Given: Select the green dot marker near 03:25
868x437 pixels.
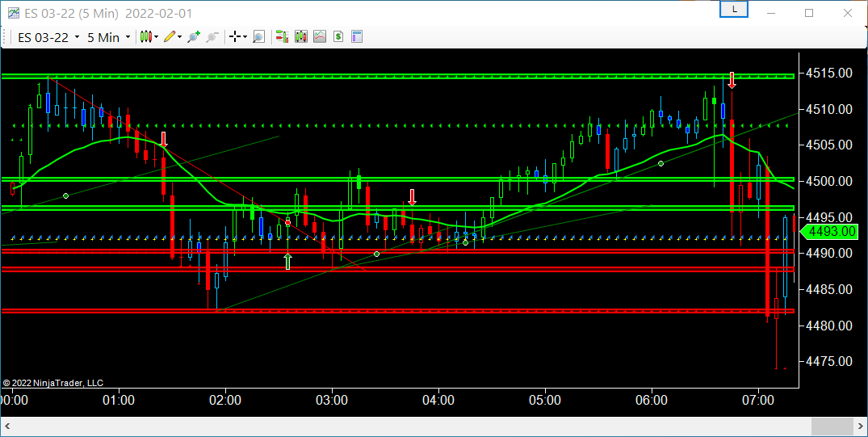Looking at the screenshot, I should point(376,254).
